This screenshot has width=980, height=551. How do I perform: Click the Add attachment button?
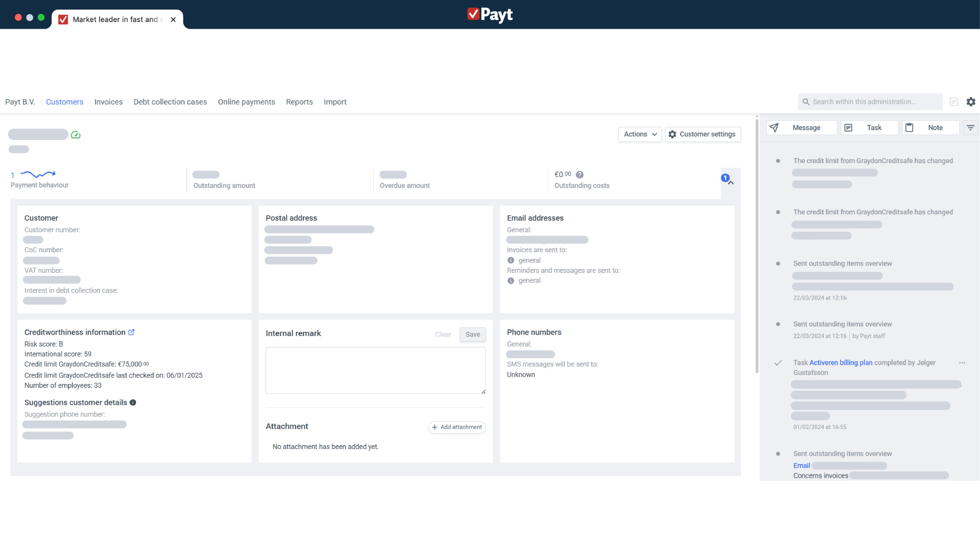pyautogui.click(x=457, y=427)
